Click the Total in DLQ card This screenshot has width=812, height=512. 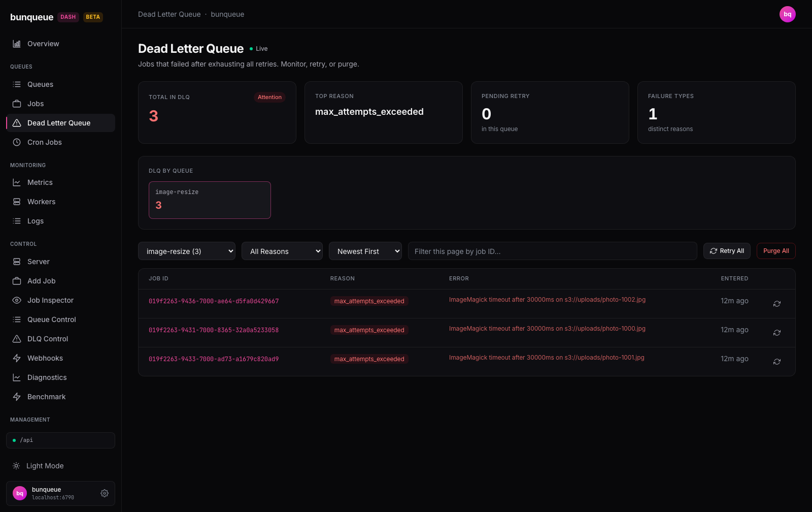point(217,113)
